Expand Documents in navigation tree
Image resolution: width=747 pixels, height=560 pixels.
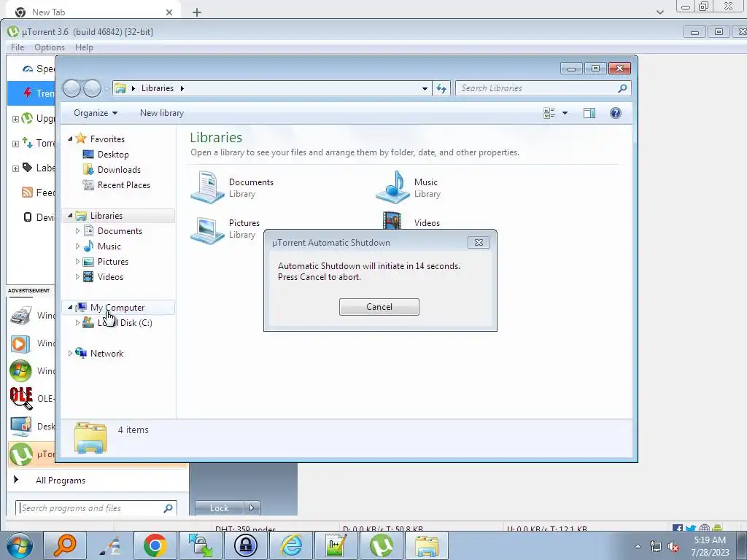77,231
